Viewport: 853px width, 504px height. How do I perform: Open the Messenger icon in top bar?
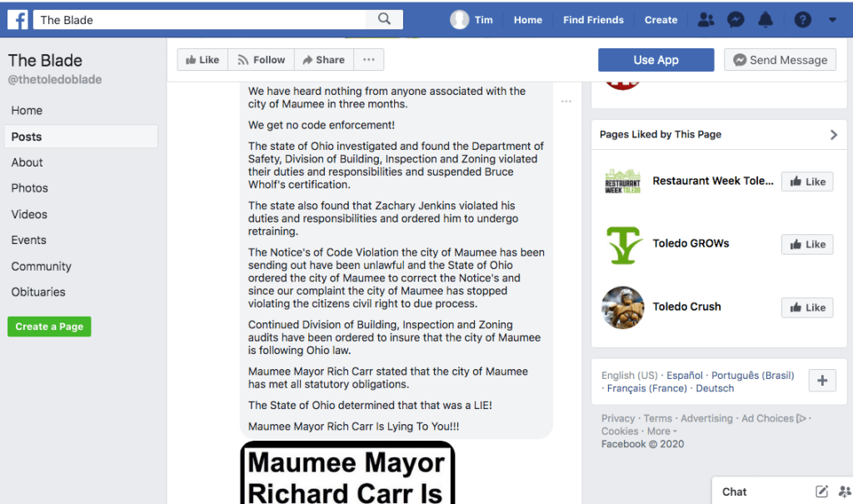(736, 20)
